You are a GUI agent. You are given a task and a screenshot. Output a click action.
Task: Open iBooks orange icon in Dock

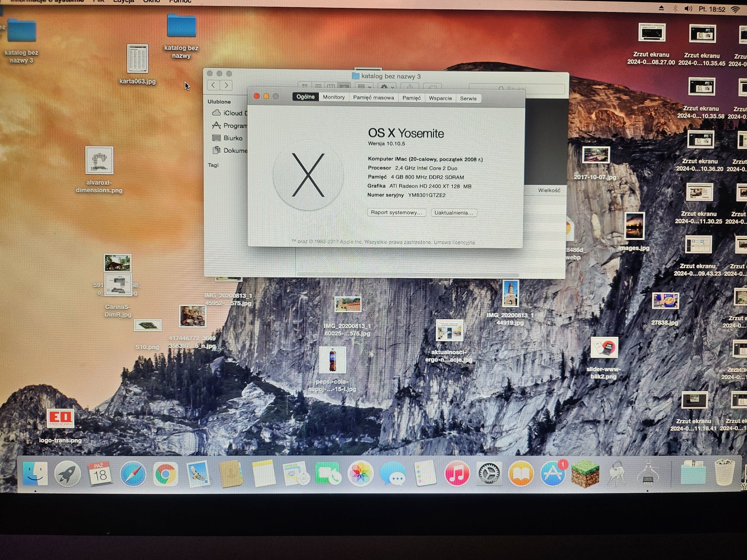pyautogui.click(x=521, y=473)
